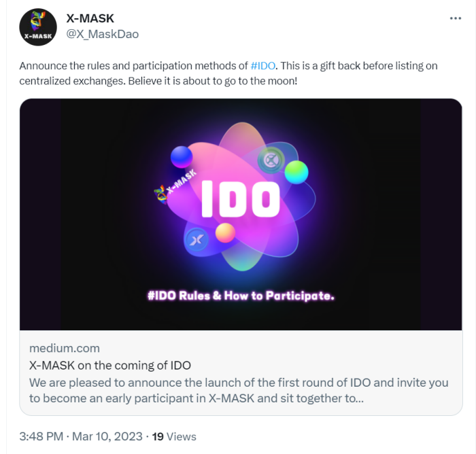This screenshot has height=454, width=476.
Task: Click the blue sphere in the banner
Action: point(182,157)
